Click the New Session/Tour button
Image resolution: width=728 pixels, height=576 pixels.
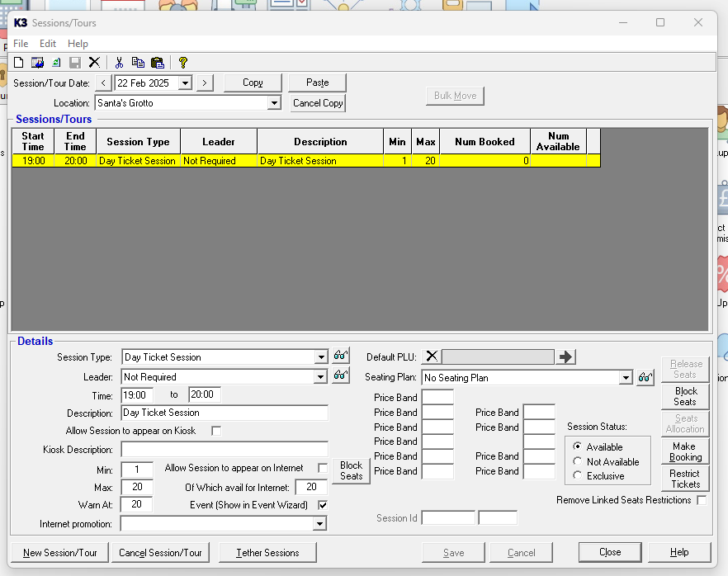(60, 553)
